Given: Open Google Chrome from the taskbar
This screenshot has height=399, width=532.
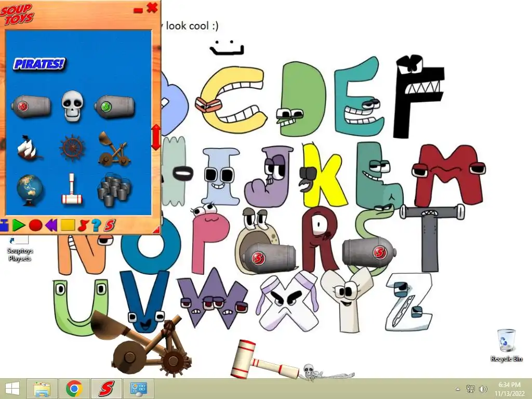Looking at the screenshot, I should click(x=74, y=389).
